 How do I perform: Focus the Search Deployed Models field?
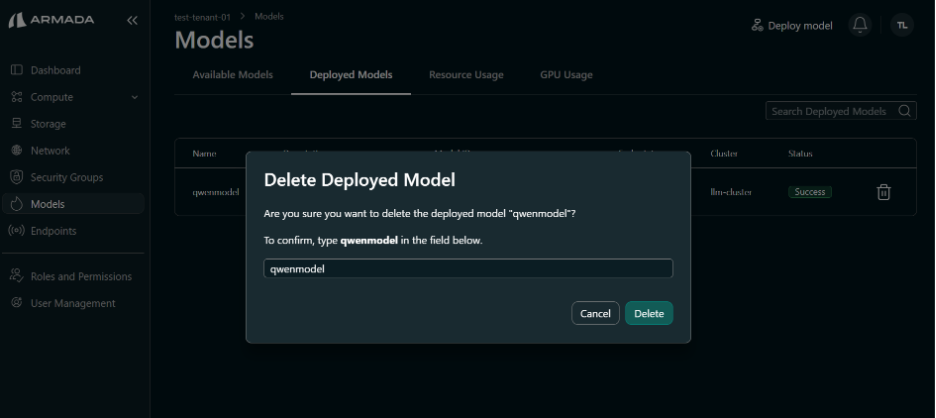pyautogui.click(x=840, y=111)
